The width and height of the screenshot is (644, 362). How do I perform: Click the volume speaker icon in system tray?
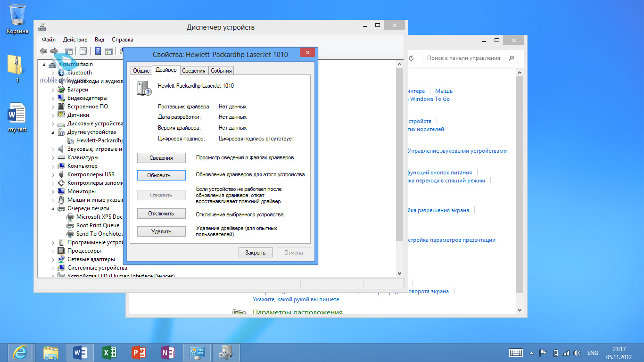pos(578,353)
